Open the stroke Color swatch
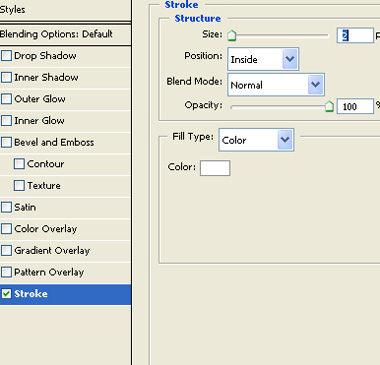Image resolution: width=380 pixels, height=365 pixels. tap(215, 168)
